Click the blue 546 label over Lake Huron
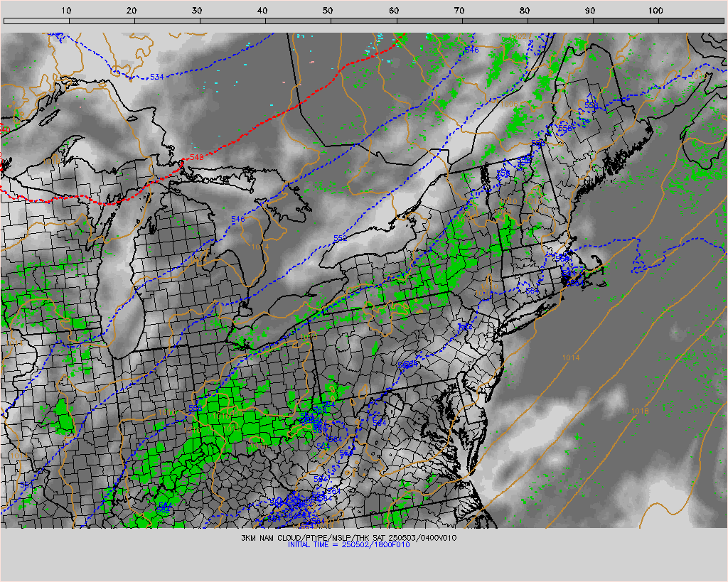Image resolution: width=728 pixels, height=582 pixels. (237, 219)
